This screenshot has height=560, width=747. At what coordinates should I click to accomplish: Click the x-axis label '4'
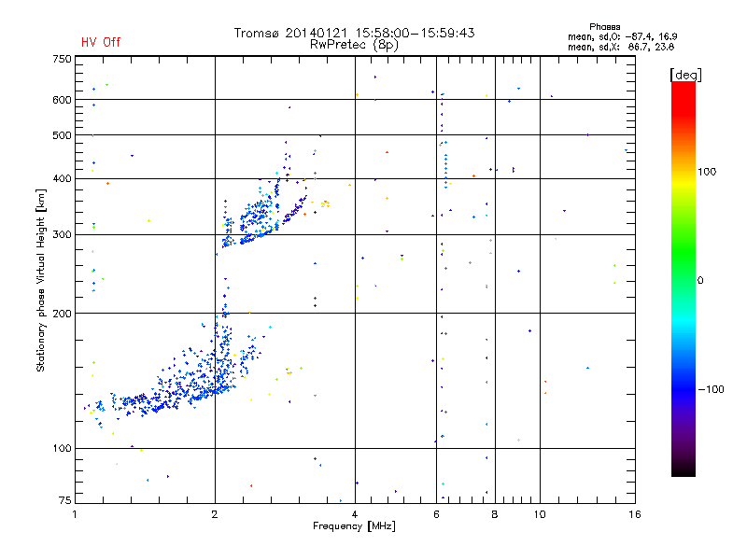click(x=355, y=514)
